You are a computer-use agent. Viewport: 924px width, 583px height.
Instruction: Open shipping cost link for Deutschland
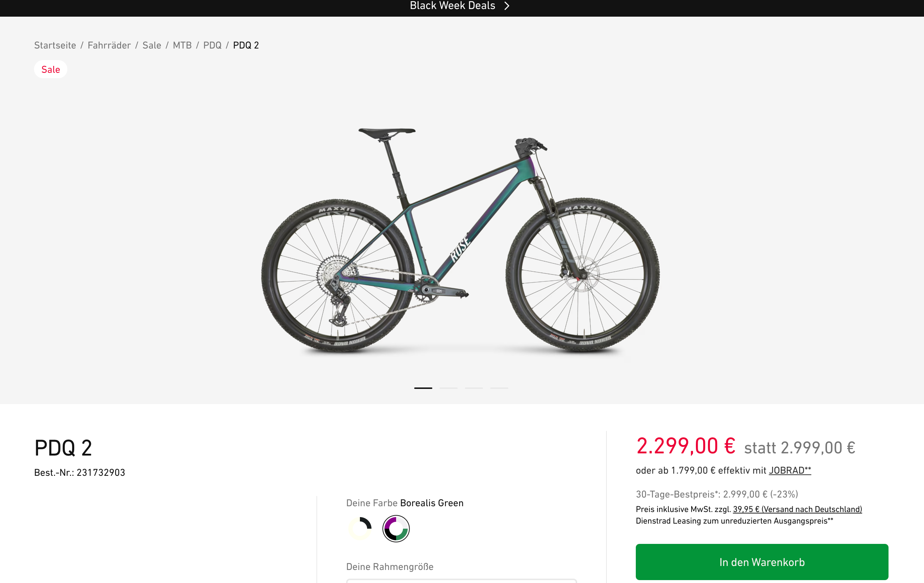[797, 509]
